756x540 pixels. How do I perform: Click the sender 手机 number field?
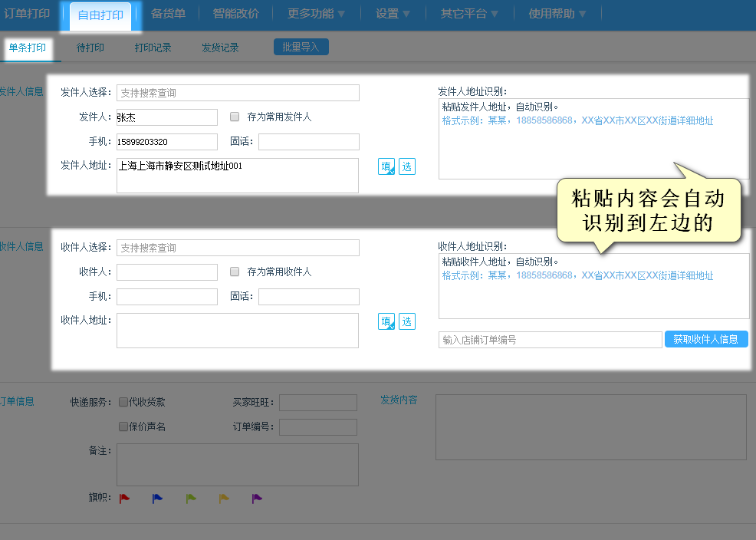pyautogui.click(x=167, y=142)
